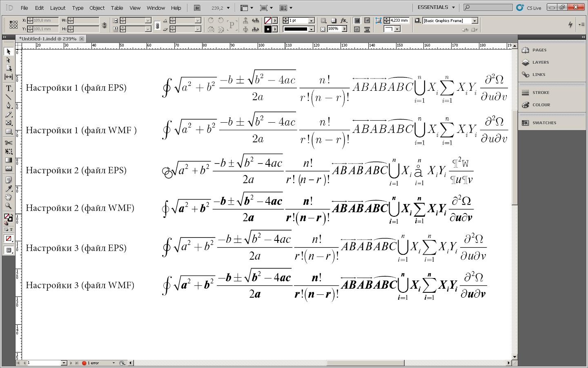Select the Gap tool
The height and width of the screenshot is (368, 588).
click(x=8, y=77)
